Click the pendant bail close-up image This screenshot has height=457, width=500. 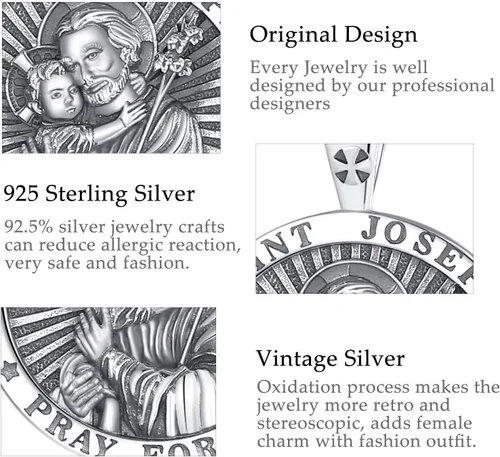(x=364, y=219)
